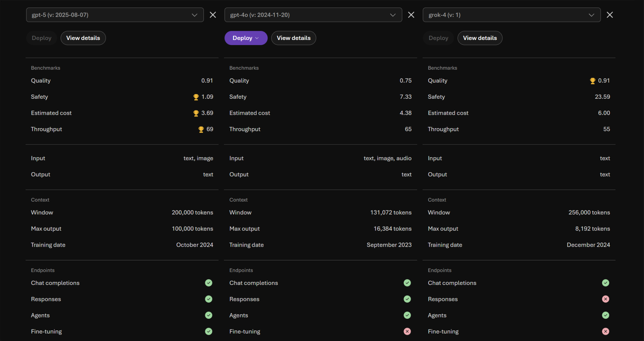Click gpt-5 Training date October 2024
Image resolution: width=644 pixels, height=341 pixels.
tap(195, 245)
